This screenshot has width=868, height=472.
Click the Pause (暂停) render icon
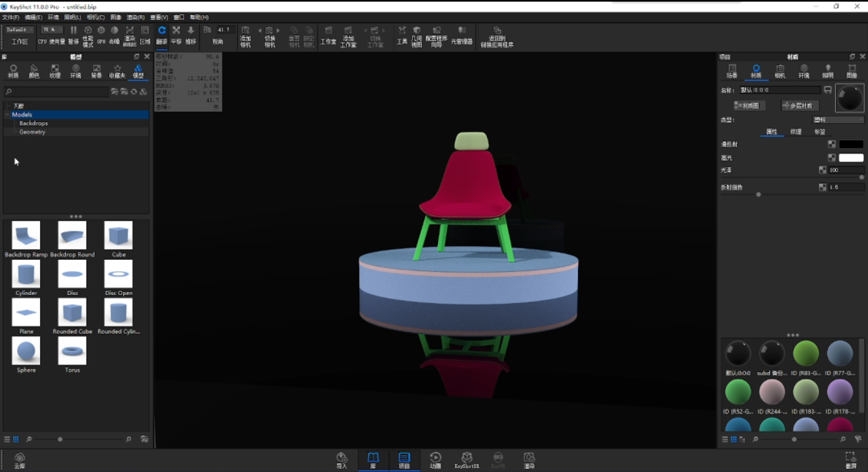[x=73, y=35]
